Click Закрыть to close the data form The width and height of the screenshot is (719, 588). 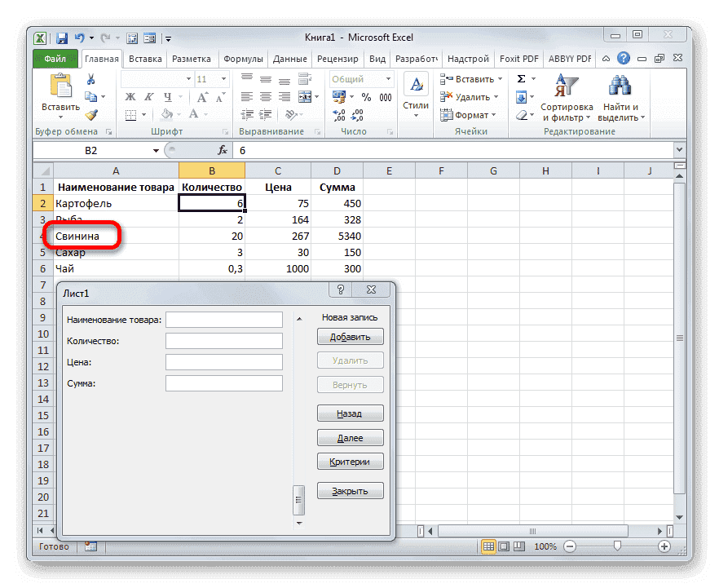point(350,490)
